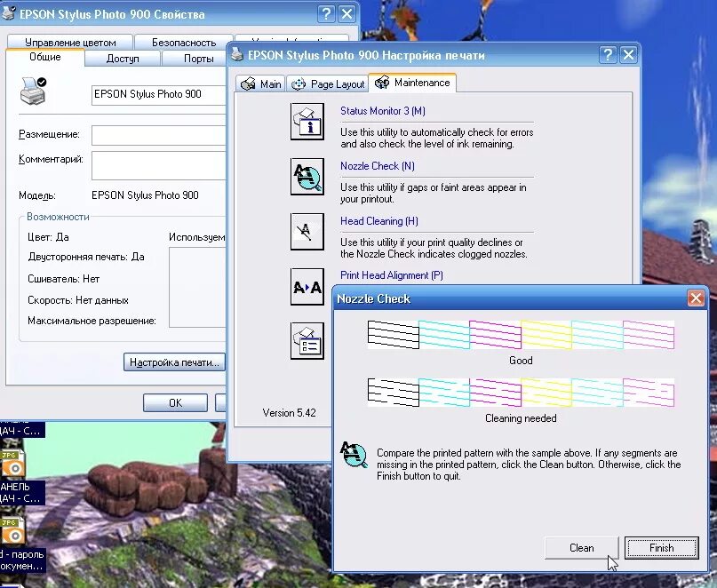Click the Комментарий input field
The width and height of the screenshot is (717, 588).
[159, 165]
